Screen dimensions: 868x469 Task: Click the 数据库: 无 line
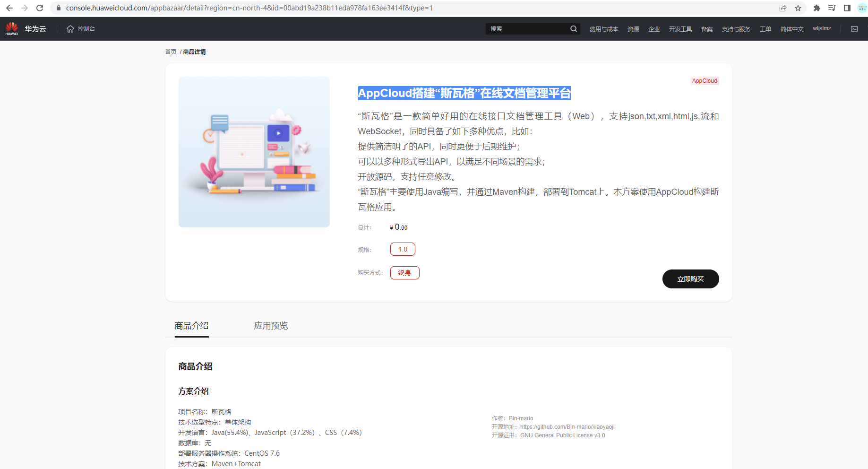tap(195, 443)
